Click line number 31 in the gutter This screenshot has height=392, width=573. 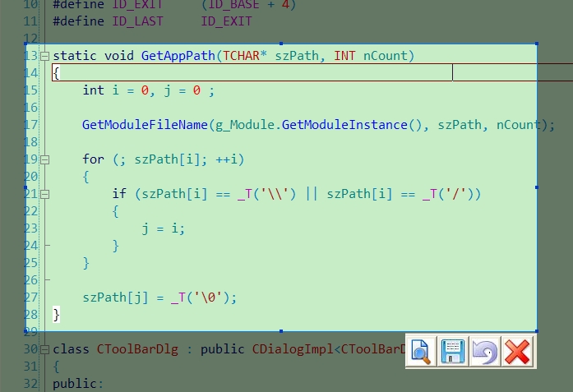coord(31,367)
